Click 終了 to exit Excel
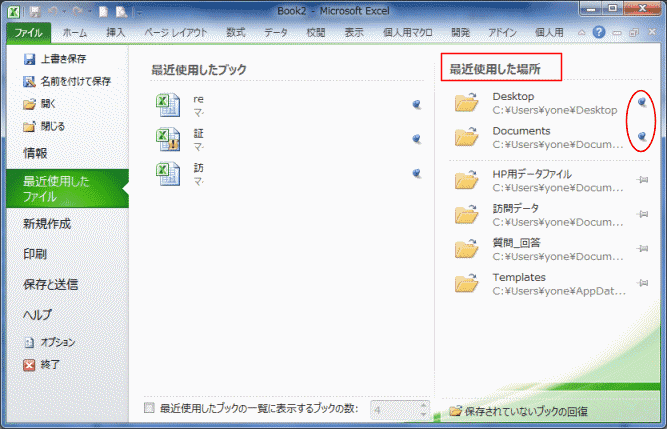 pos(42,364)
